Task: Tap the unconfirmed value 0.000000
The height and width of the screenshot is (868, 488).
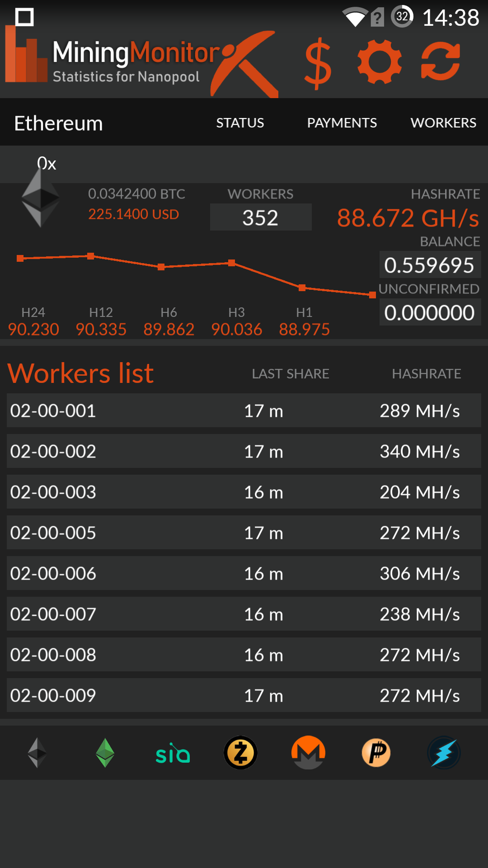Action: point(430,312)
